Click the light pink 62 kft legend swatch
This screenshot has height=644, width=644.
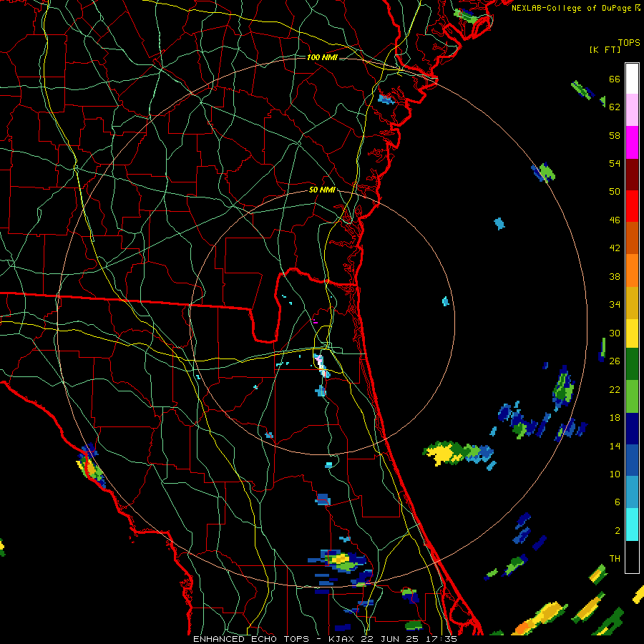(632, 109)
